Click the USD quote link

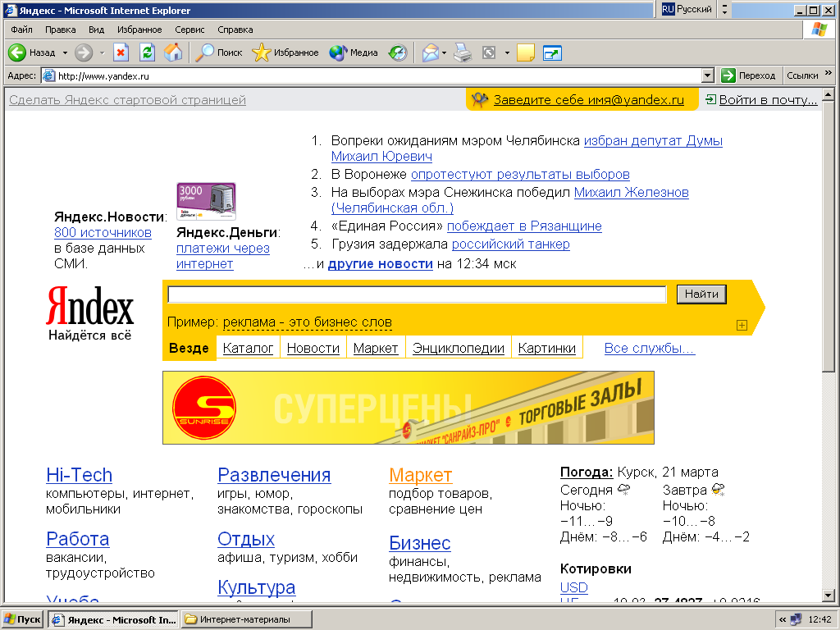[x=573, y=587]
